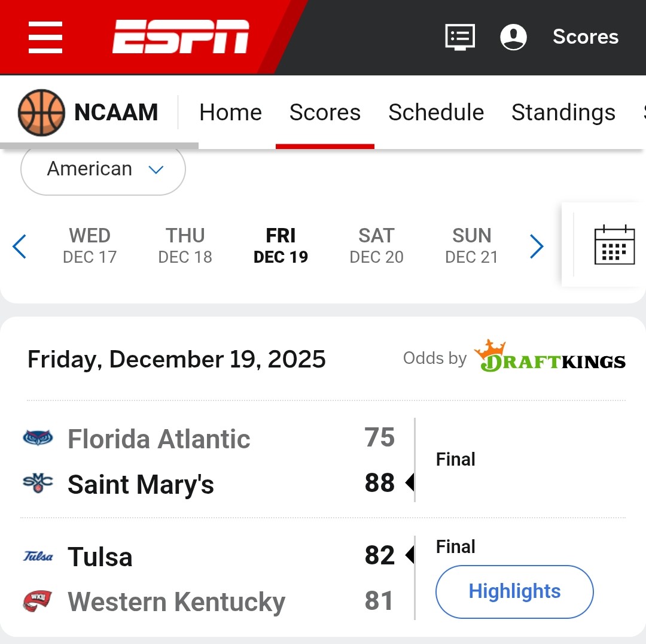Screen dimensions: 646x644
Task: Go to previous dates with left chevron
Action: (x=19, y=246)
